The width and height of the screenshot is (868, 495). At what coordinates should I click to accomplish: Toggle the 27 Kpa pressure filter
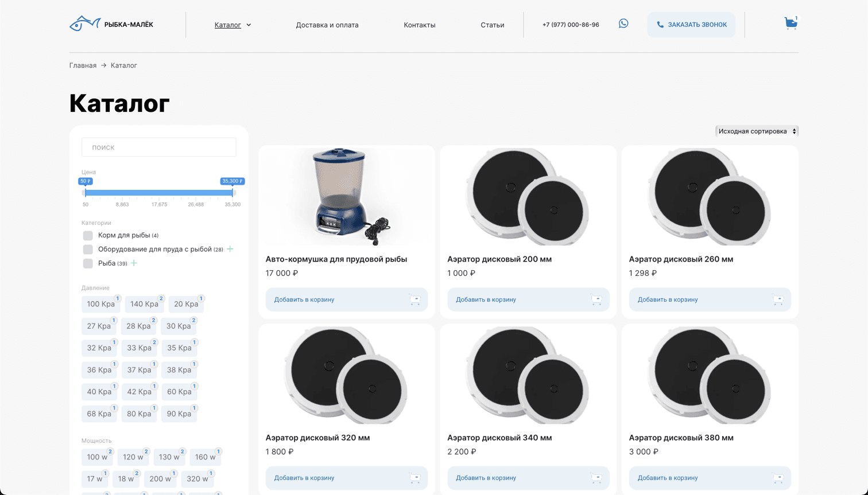tap(99, 326)
